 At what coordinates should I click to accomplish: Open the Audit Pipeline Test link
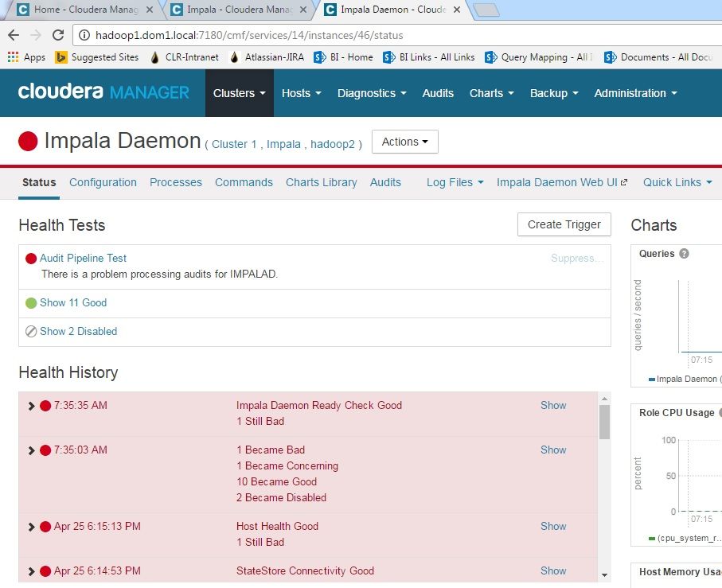(x=83, y=258)
